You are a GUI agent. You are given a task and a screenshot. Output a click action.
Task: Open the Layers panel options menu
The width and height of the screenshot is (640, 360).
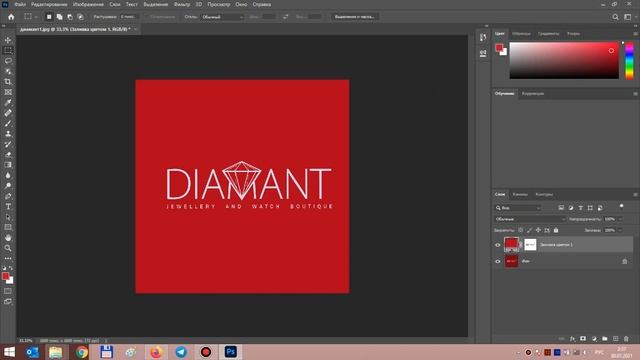[636, 194]
